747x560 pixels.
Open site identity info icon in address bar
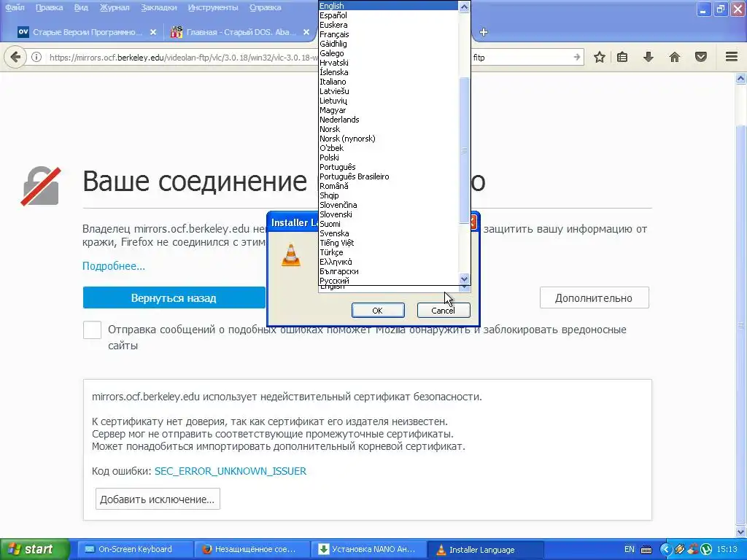(x=36, y=58)
